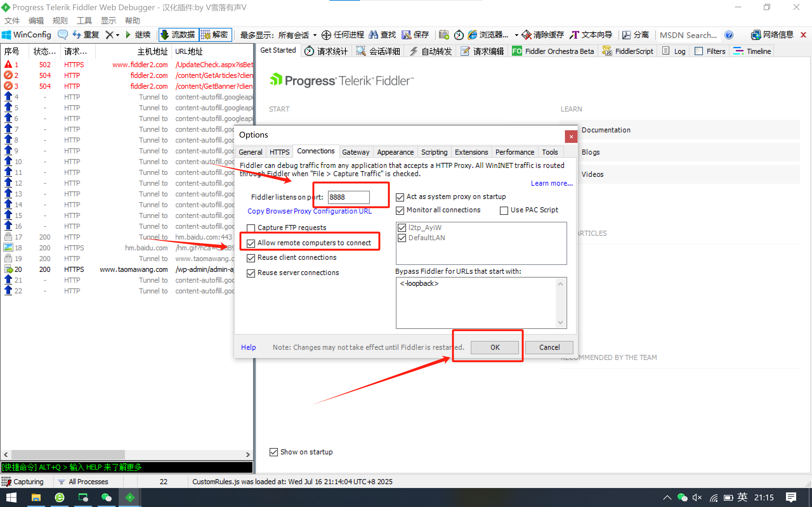Screen dimensions: 812x507
Task: Expand the remove sessions X dropdown arrow
Action: coord(118,35)
